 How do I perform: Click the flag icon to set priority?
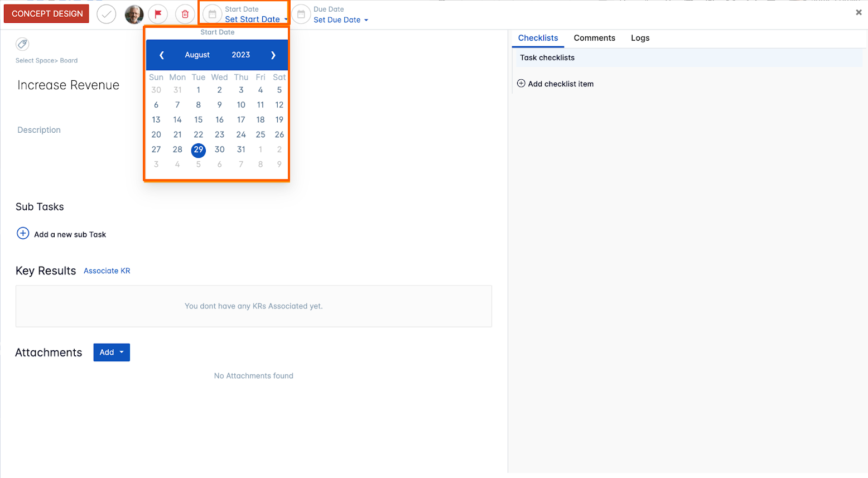(x=158, y=14)
